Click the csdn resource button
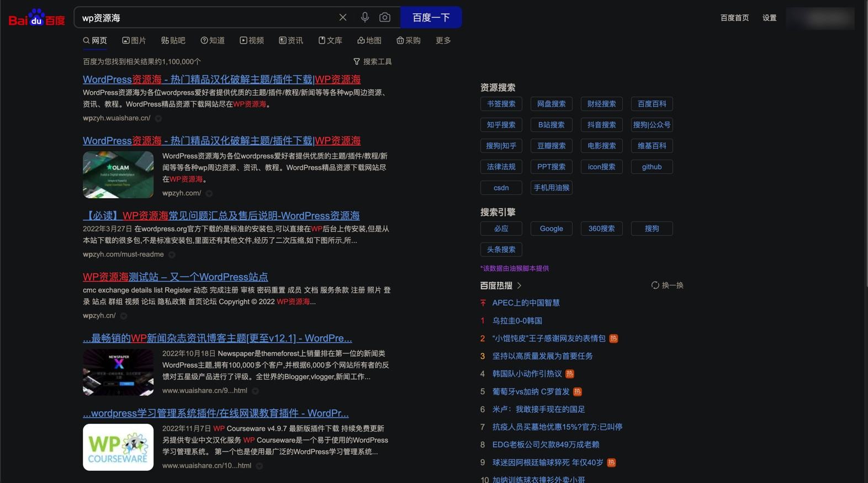 pos(501,188)
